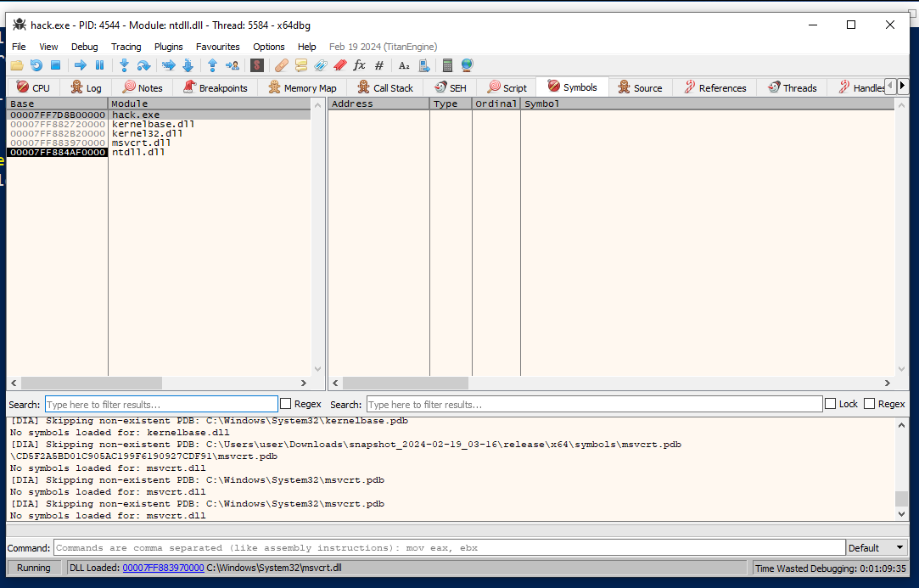Switch to the Threads tab
Image resolution: width=919 pixels, height=588 pixels.
[x=792, y=87]
